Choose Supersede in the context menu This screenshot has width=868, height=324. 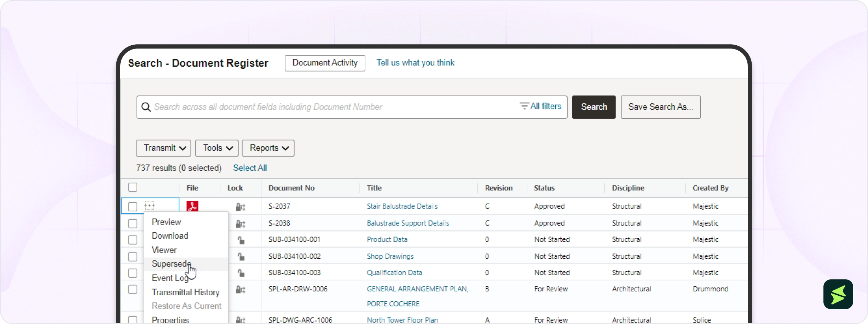tap(171, 264)
